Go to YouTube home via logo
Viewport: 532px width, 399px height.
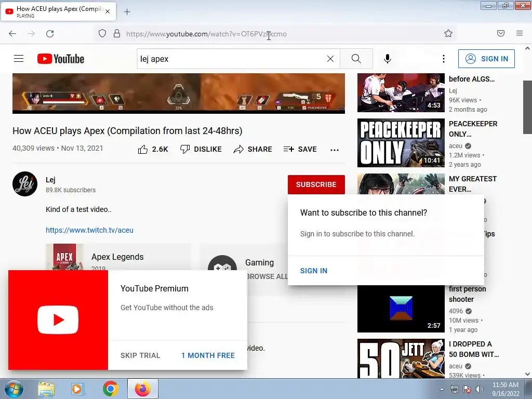(x=61, y=59)
